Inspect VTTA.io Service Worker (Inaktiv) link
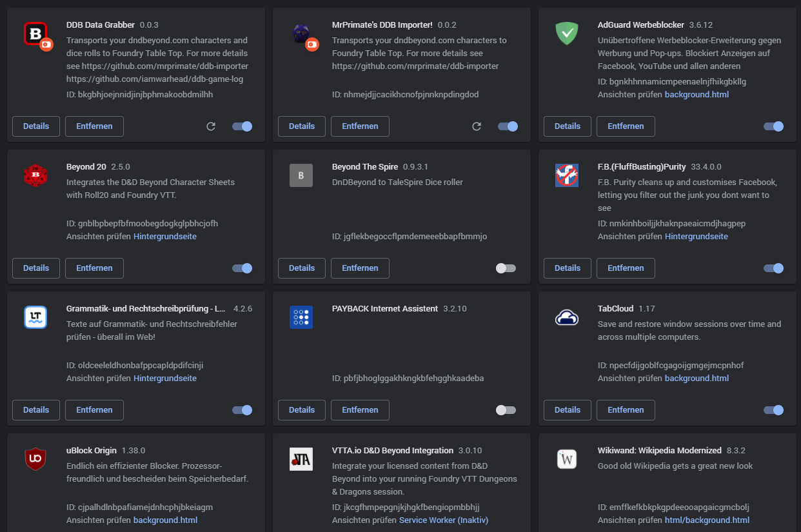The width and height of the screenshot is (801, 532). [x=444, y=520]
